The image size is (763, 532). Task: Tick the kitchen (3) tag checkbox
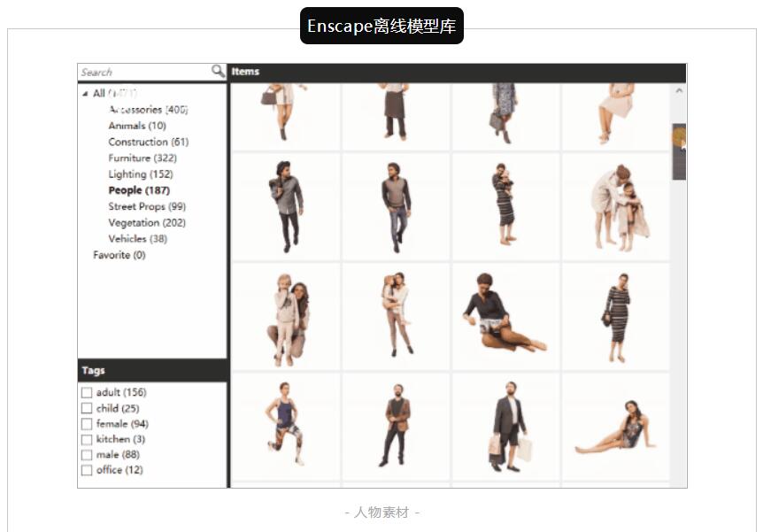coord(87,440)
